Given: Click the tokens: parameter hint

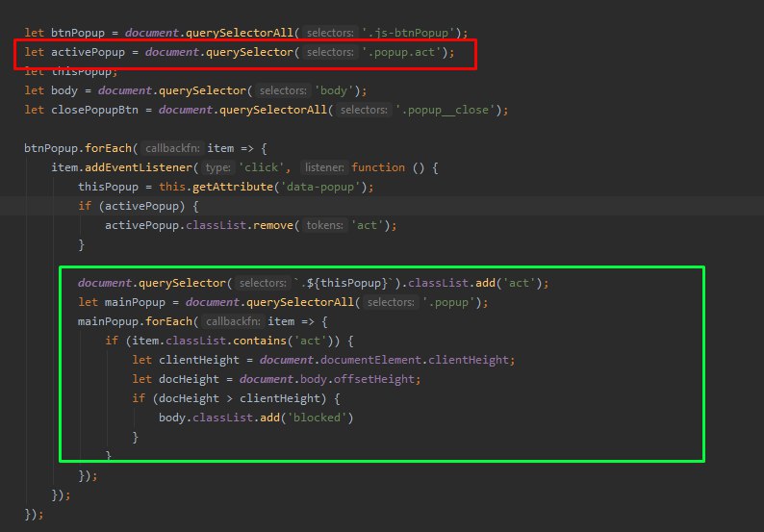Looking at the screenshot, I should pyautogui.click(x=324, y=225).
